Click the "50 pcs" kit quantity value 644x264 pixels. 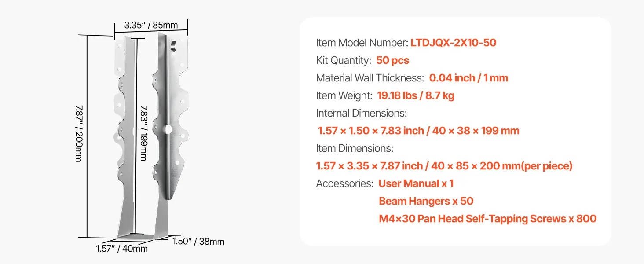pyautogui.click(x=392, y=60)
